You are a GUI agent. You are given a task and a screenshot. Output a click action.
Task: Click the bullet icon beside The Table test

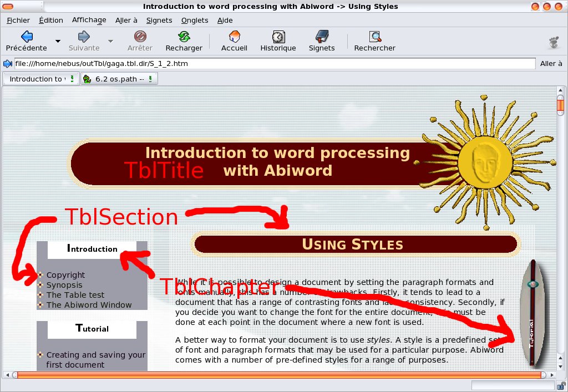[40, 295]
